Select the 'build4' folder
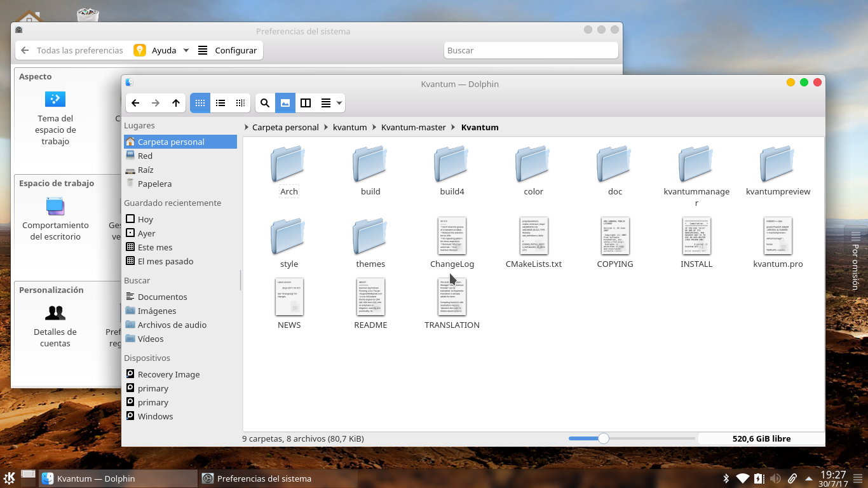 [x=452, y=170]
